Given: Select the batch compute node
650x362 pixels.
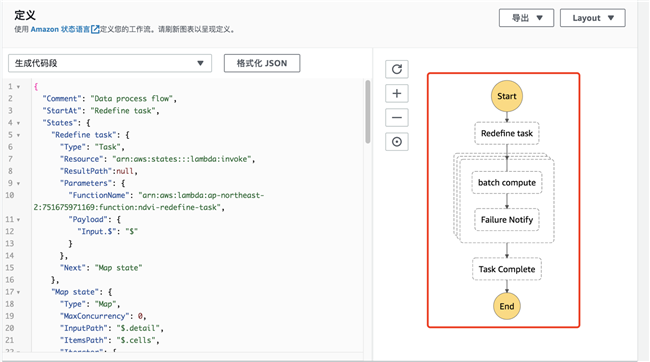Looking at the screenshot, I should (507, 182).
